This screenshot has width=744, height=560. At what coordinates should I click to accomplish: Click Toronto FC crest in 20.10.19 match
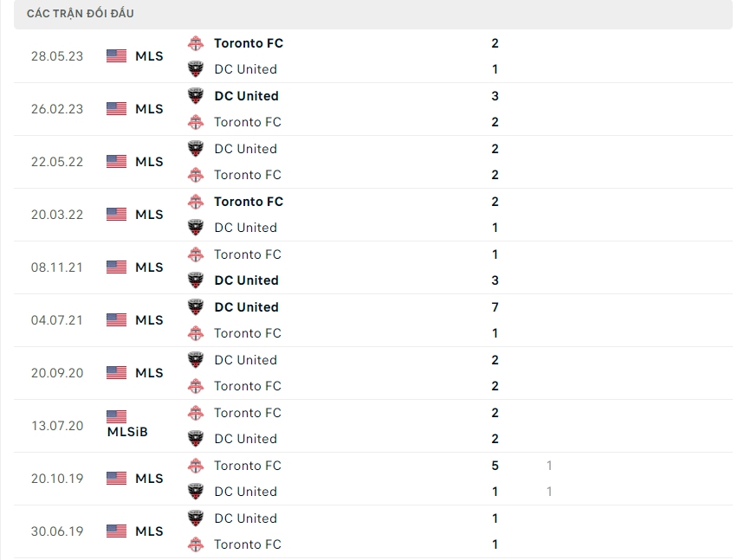pos(196,466)
